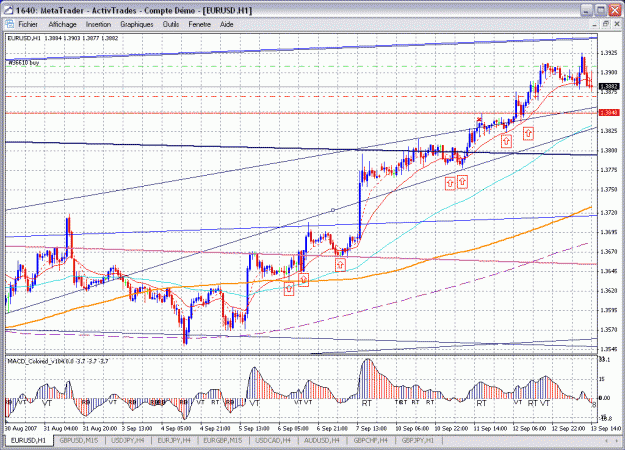Restore down the inner EURUSD chart window
This screenshot has height=450, width=625.
605,24
